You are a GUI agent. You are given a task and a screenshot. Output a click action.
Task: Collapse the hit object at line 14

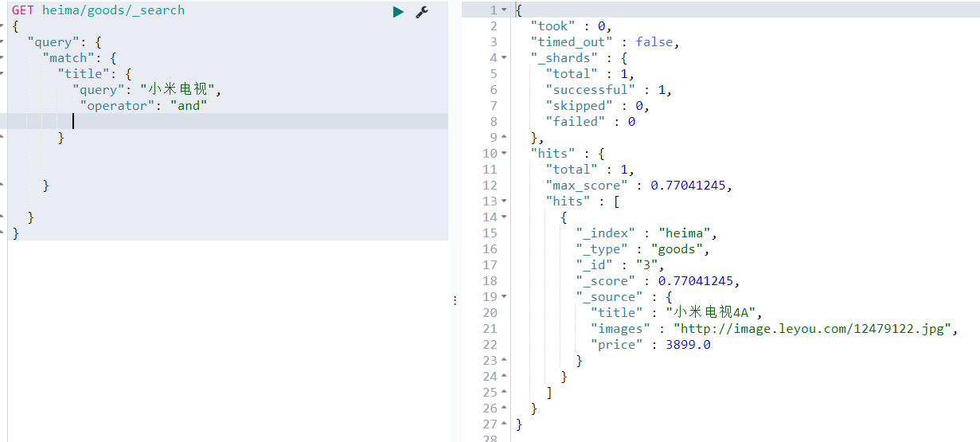point(504,217)
